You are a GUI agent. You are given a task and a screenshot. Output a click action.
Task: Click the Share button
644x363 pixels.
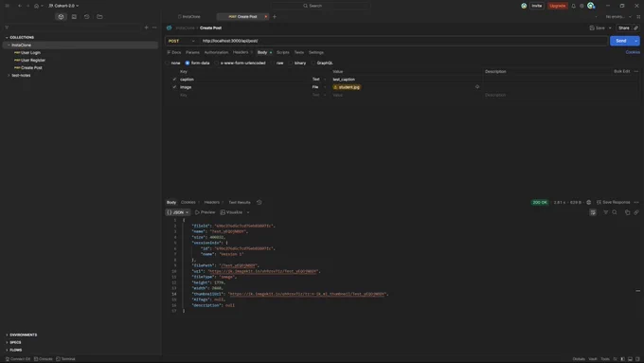coord(624,27)
